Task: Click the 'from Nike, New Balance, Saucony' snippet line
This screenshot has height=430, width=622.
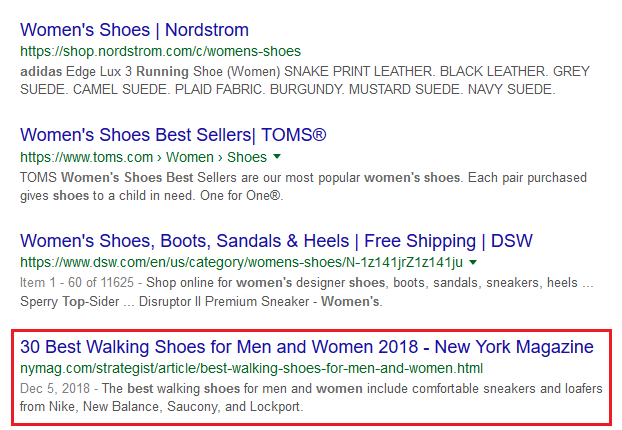Action: [162, 407]
